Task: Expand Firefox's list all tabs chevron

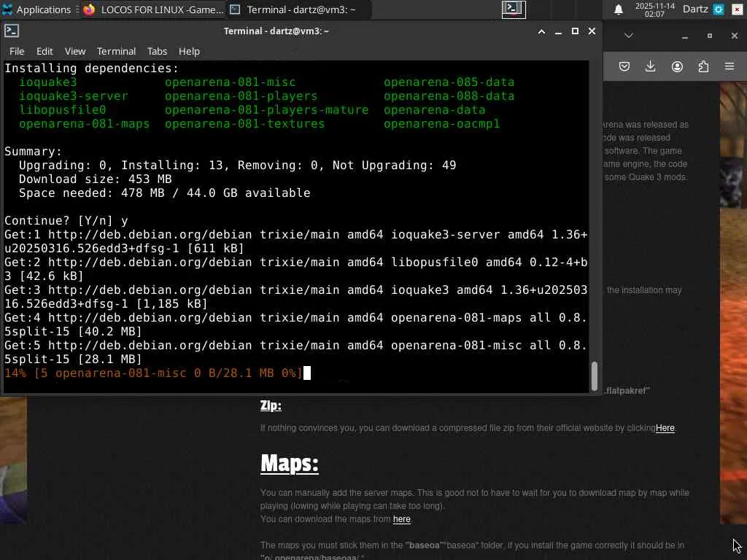Action: (629, 36)
